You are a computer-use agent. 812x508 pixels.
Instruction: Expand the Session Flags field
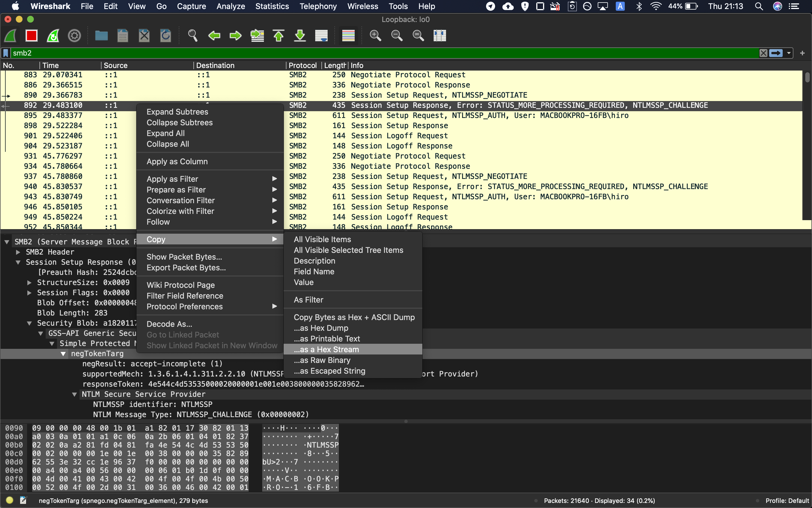[x=30, y=293]
